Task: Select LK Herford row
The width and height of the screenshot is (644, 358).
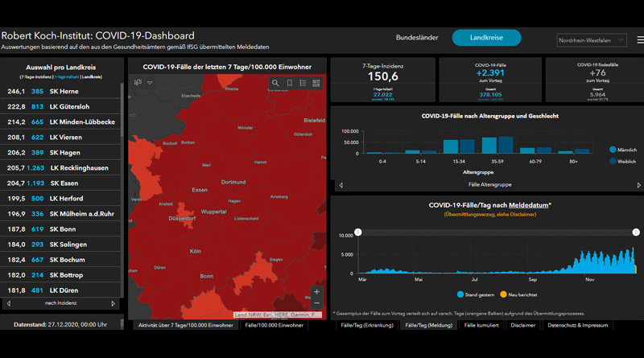Action: coord(61,198)
